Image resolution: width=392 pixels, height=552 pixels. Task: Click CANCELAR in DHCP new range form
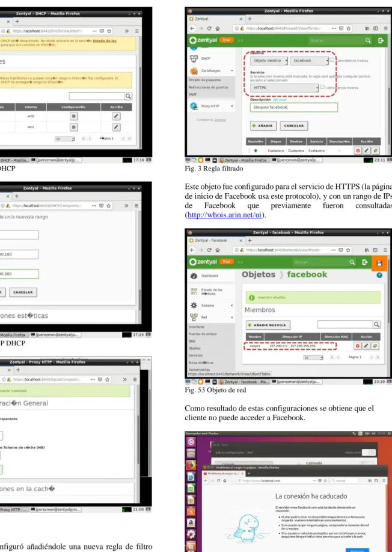23,292
